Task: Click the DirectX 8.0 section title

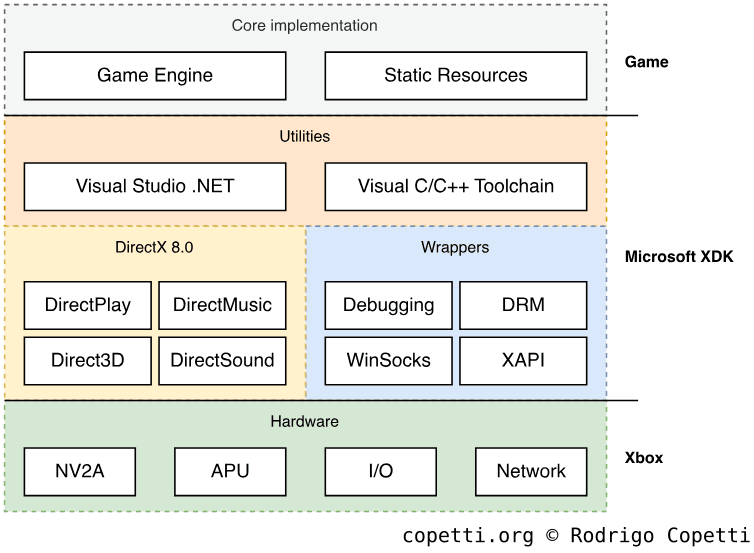Action: click(154, 247)
